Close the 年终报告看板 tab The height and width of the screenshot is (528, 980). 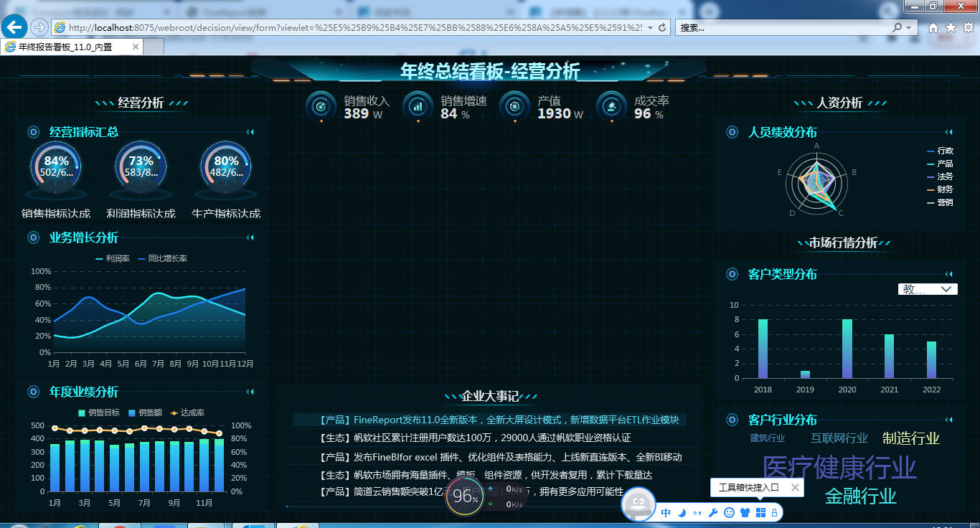[x=135, y=47]
